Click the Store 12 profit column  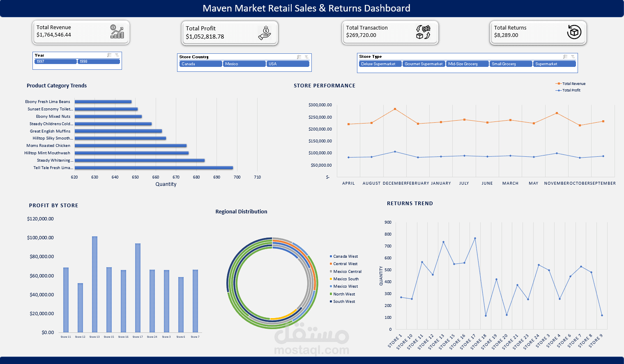click(x=80, y=308)
